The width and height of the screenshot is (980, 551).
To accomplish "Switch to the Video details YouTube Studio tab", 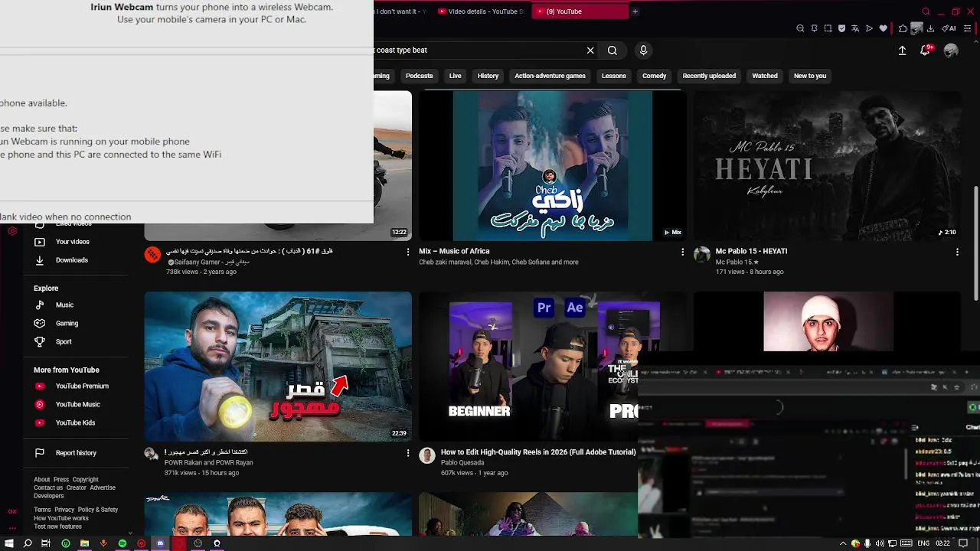I will [x=482, y=11].
